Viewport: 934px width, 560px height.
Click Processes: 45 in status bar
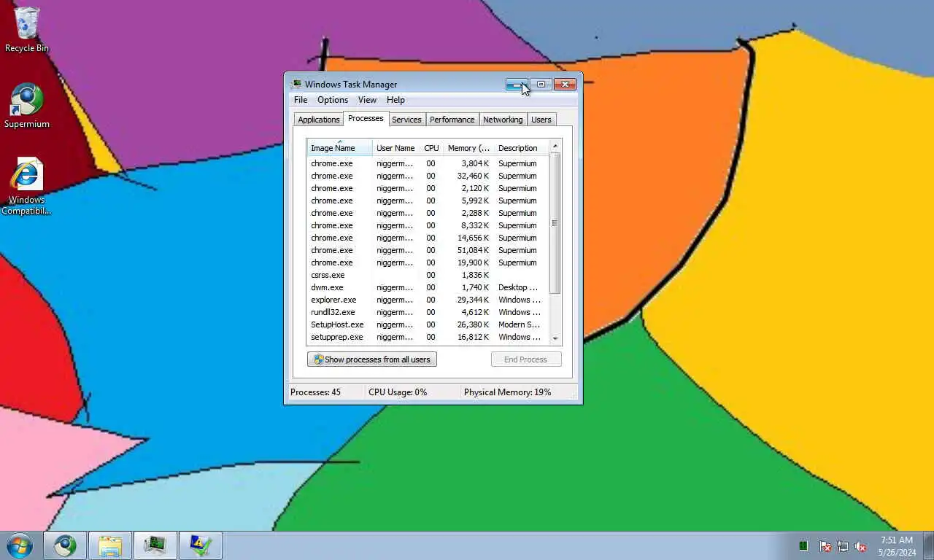coord(315,392)
